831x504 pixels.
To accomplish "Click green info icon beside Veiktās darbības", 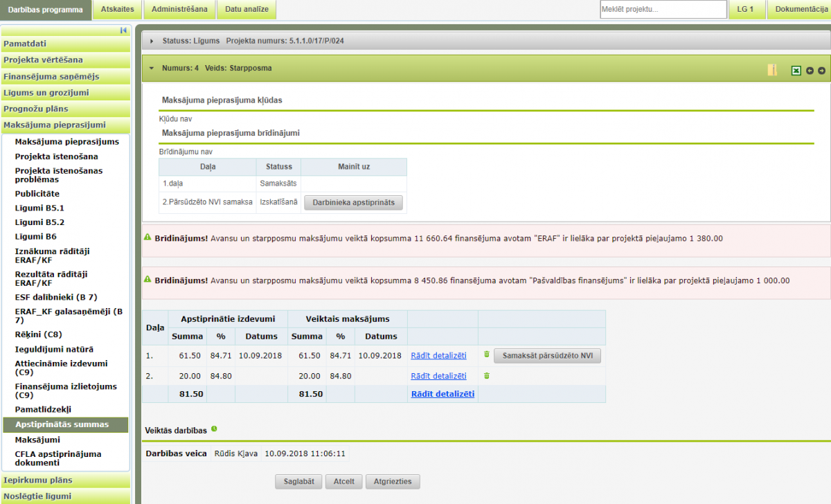I will [x=214, y=429].
